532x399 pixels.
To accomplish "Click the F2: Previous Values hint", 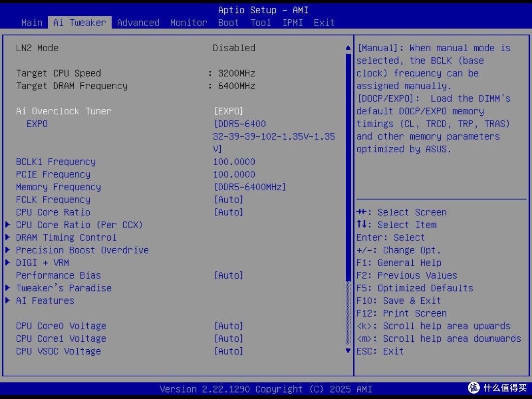I will [x=407, y=275].
